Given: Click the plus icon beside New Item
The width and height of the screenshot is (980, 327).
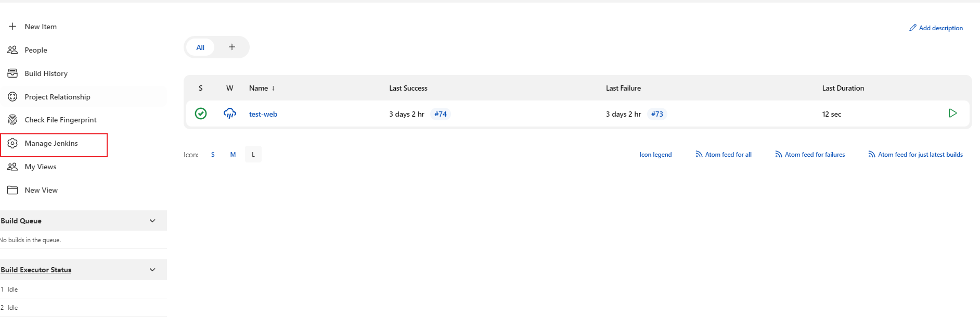Looking at the screenshot, I should coord(12,27).
